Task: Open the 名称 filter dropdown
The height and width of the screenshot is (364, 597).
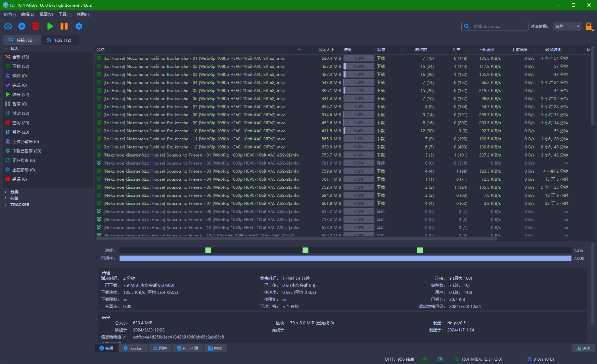Action: point(567,26)
